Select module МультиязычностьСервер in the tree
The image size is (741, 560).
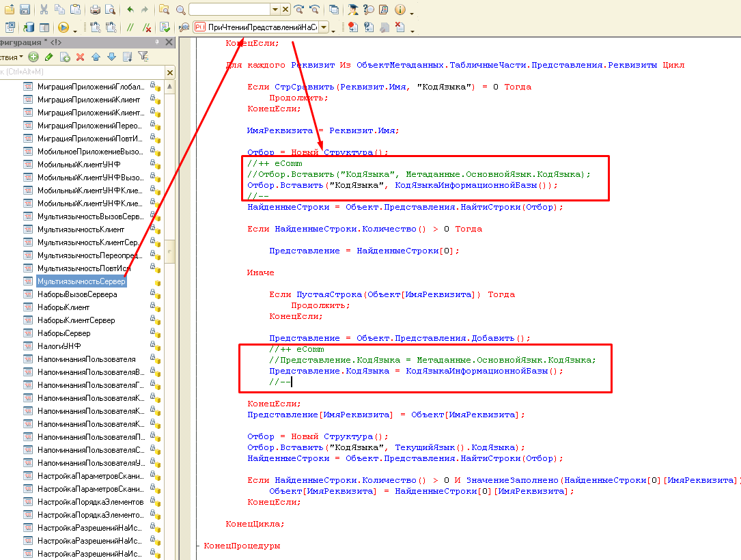81,281
